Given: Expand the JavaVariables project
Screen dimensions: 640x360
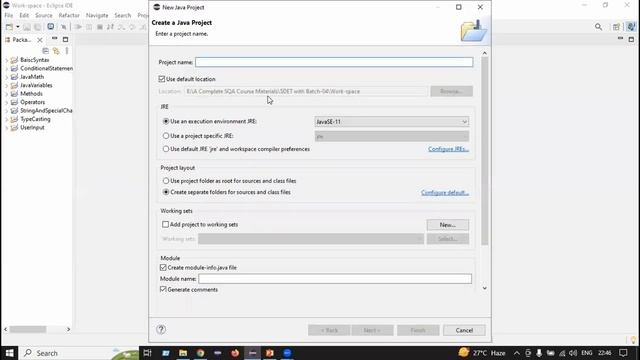Looking at the screenshot, I should (7, 85).
